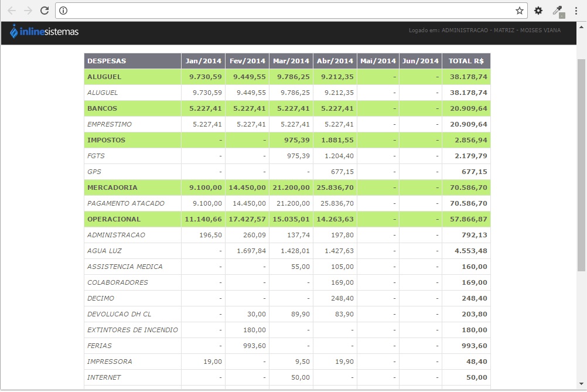This screenshot has height=392, width=587.
Task: Click ADMINISTRACAO total 792,13
Action: 475,235
